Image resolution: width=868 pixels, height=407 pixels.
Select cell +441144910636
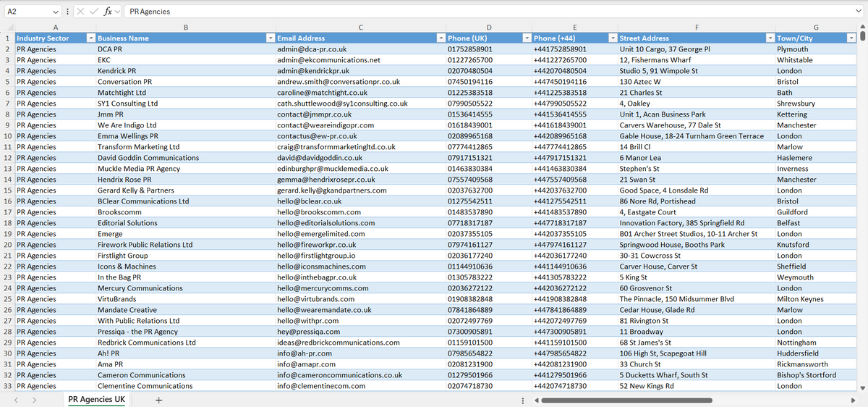(x=575, y=267)
